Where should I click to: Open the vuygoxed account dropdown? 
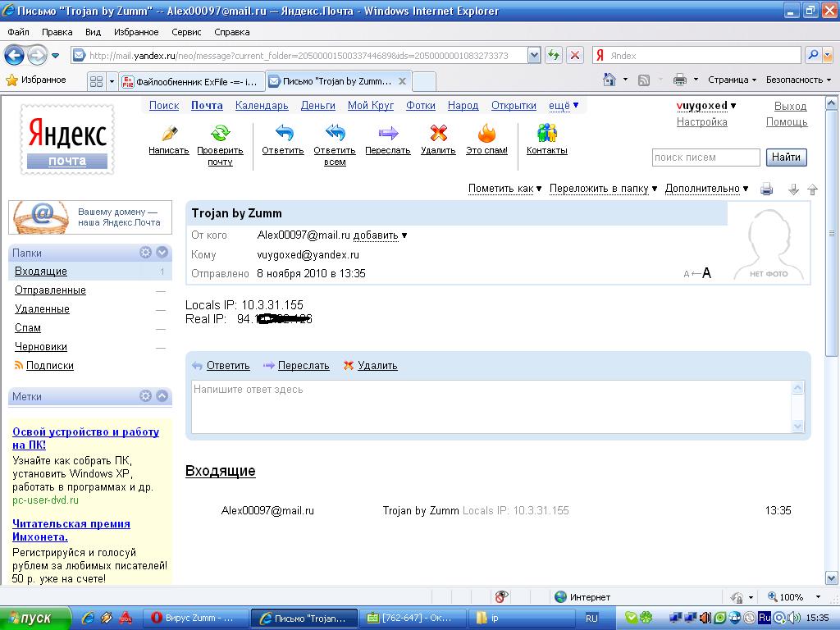(x=706, y=106)
